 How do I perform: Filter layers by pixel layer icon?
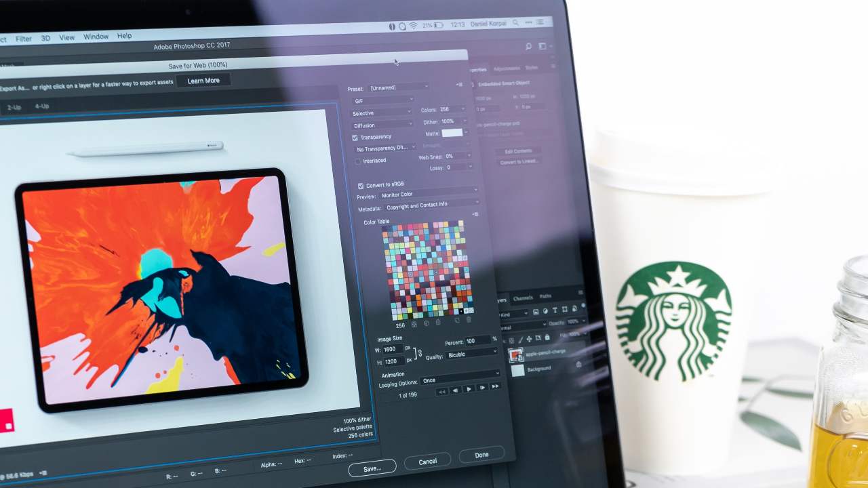click(x=536, y=312)
